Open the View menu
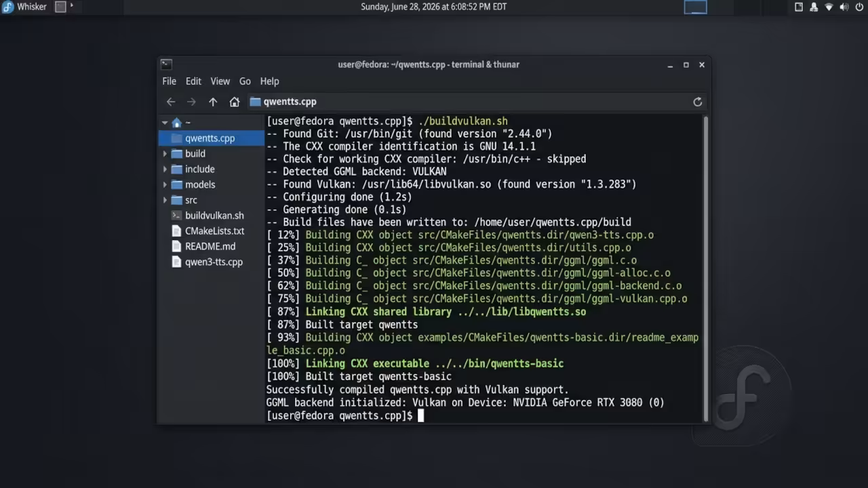The height and width of the screenshot is (488, 868). point(220,81)
